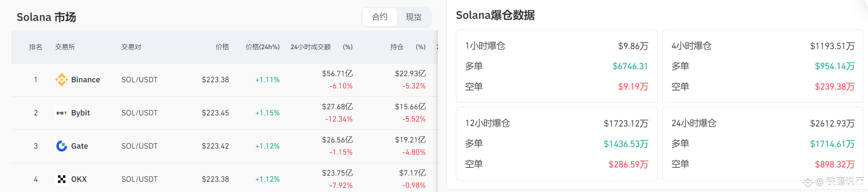Open the Binance exchange name link

tap(85, 79)
